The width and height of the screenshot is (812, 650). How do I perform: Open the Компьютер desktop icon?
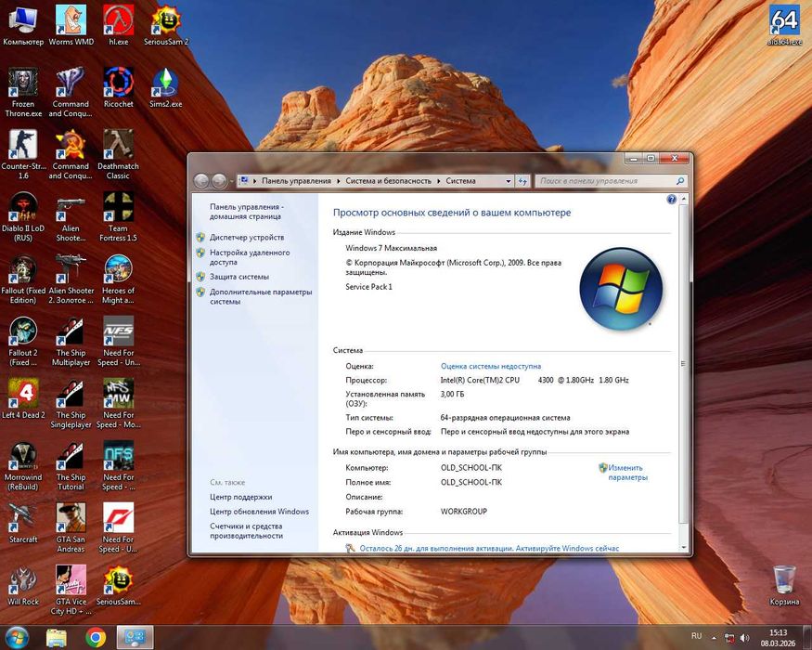[x=23, y=24]
